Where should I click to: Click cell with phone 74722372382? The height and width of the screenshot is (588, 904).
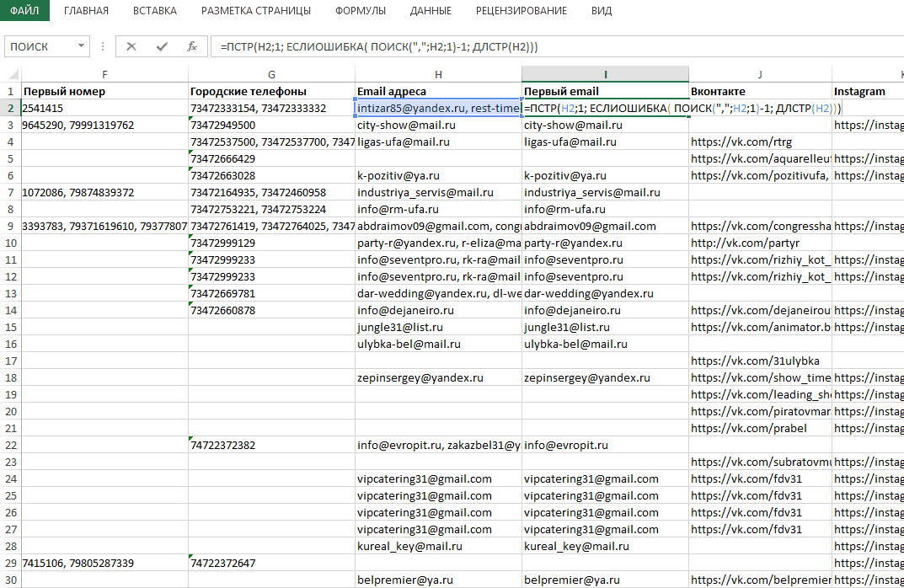click(x=271, y=445)
